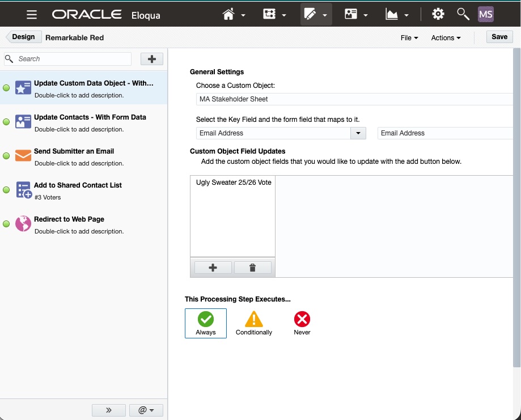Open the @ dropdown at panel bottom

[x=146, y=410]
